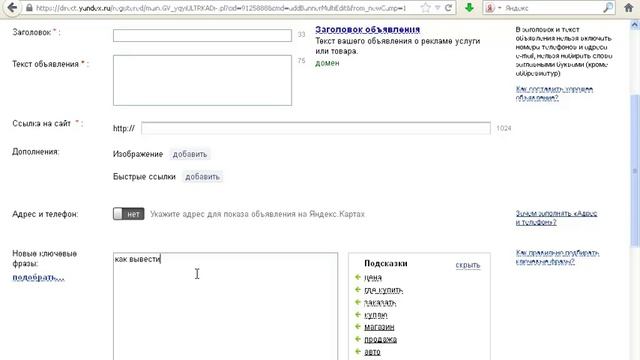The height and width of the screenshot is (360, 640).
Task: Open the address bar history dropdown arrow
Action: pyautogui.click(x=437, y=8)
